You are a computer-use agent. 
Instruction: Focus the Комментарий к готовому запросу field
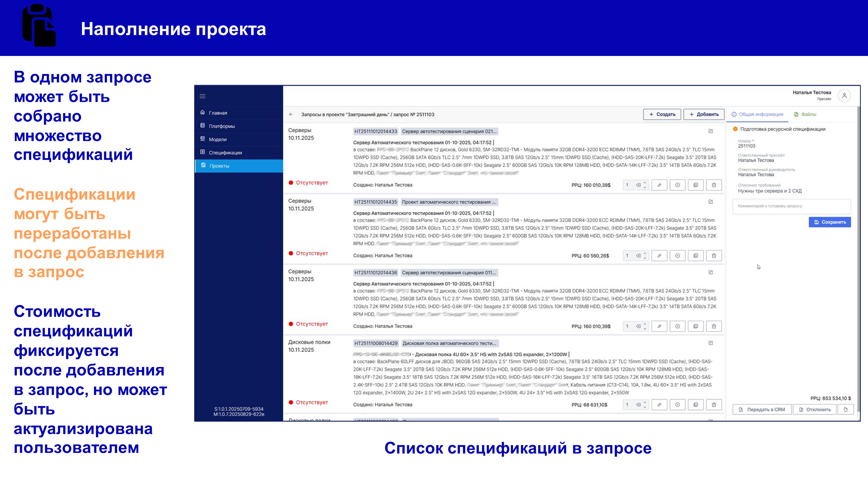[792, 206]
